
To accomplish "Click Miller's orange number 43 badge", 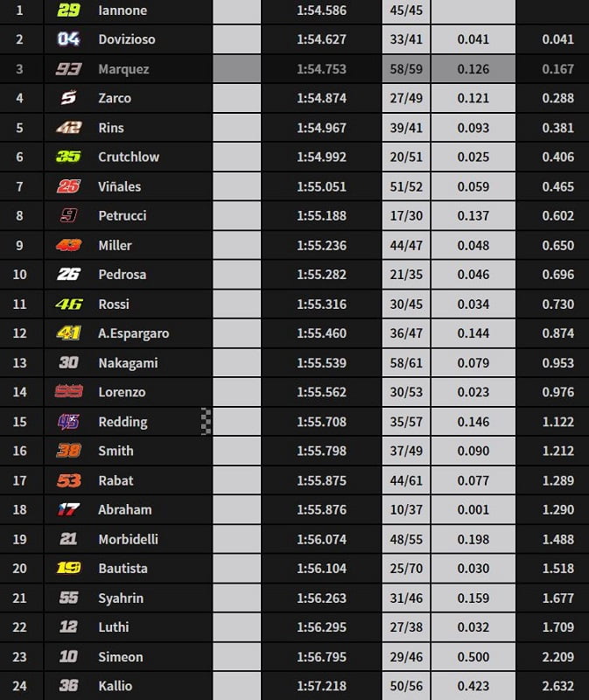I will (x=68, y=246).
